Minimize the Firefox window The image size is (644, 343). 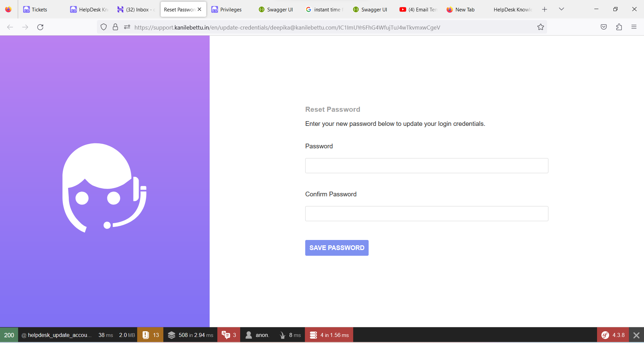(x=596, y=9)
